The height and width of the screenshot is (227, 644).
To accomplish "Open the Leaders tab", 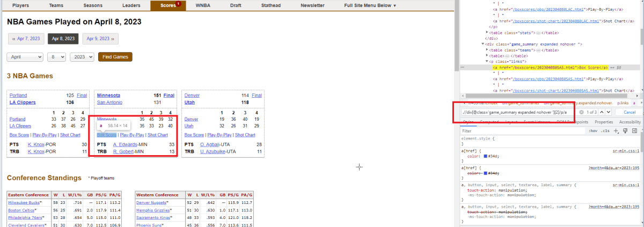I will [131, 5].
